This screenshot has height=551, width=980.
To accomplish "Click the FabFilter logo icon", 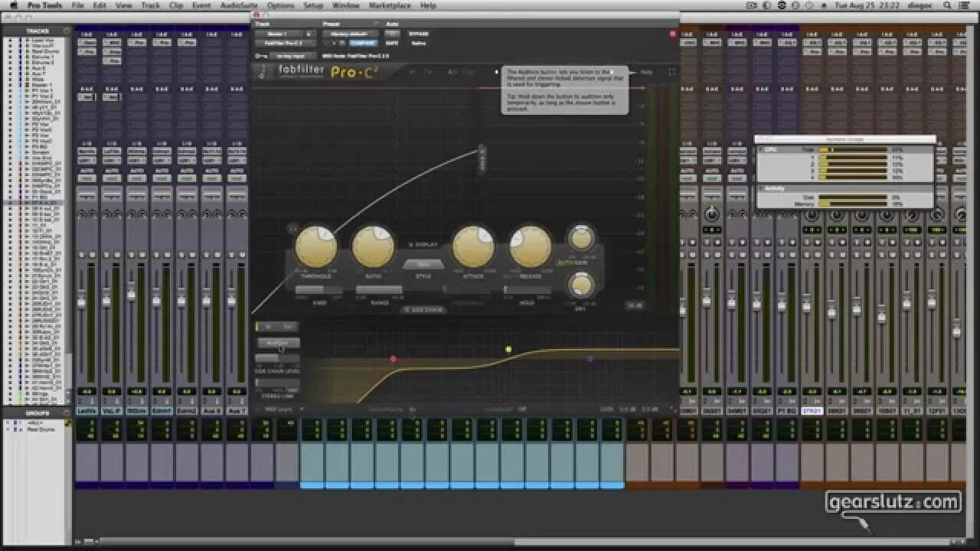I will (263, 72).
